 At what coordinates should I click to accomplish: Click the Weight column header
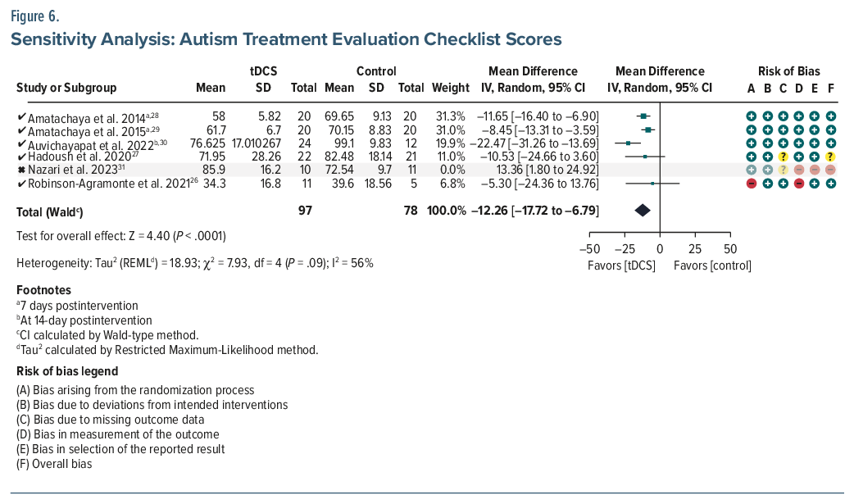point(451,88)
